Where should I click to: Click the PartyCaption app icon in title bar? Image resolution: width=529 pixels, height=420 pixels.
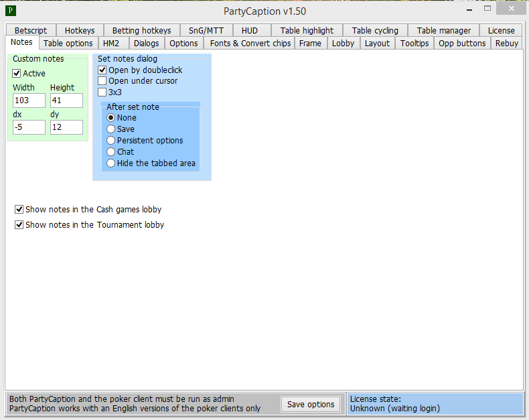(11, 11)
